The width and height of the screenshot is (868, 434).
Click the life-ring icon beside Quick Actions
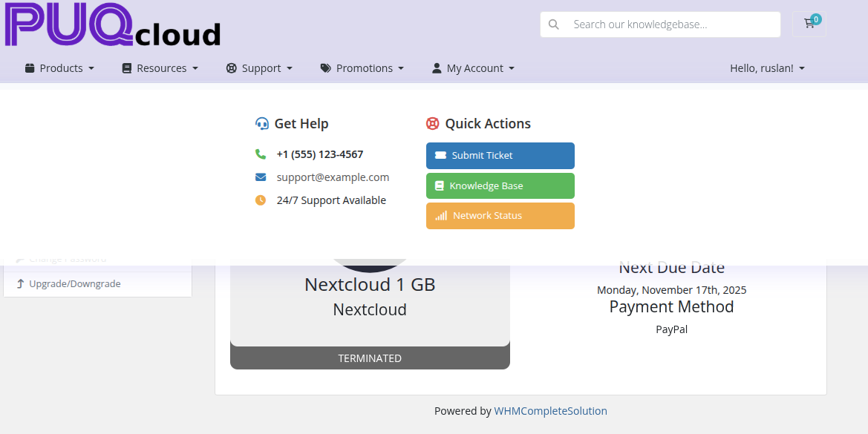click(x=433, y=123)
